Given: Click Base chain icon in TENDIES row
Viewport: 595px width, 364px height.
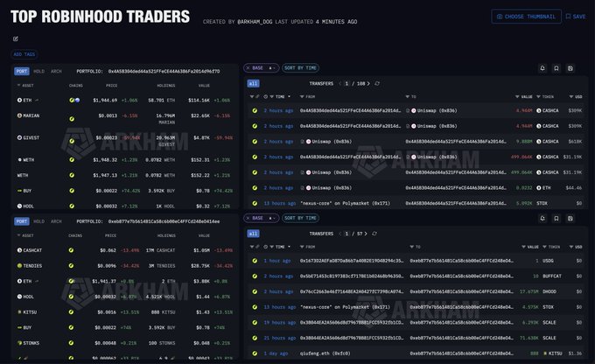Looking at the screenshot, I should 71,266.
